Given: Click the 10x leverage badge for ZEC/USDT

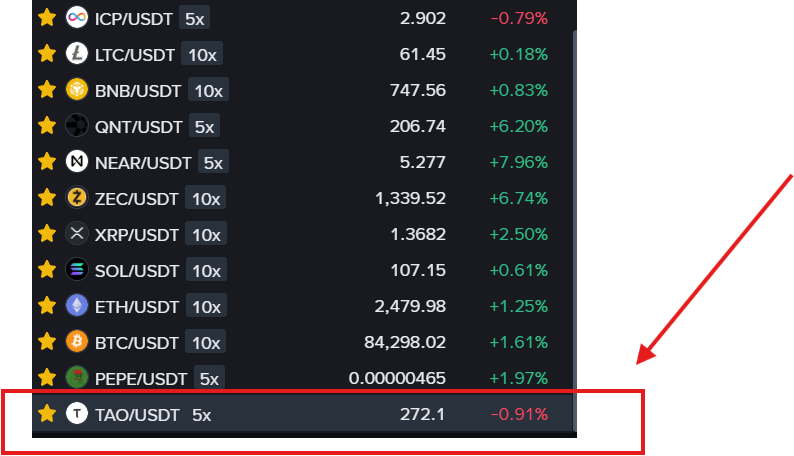Looking at the screenshot, I should pyautogui.click(x=206, y=198).
